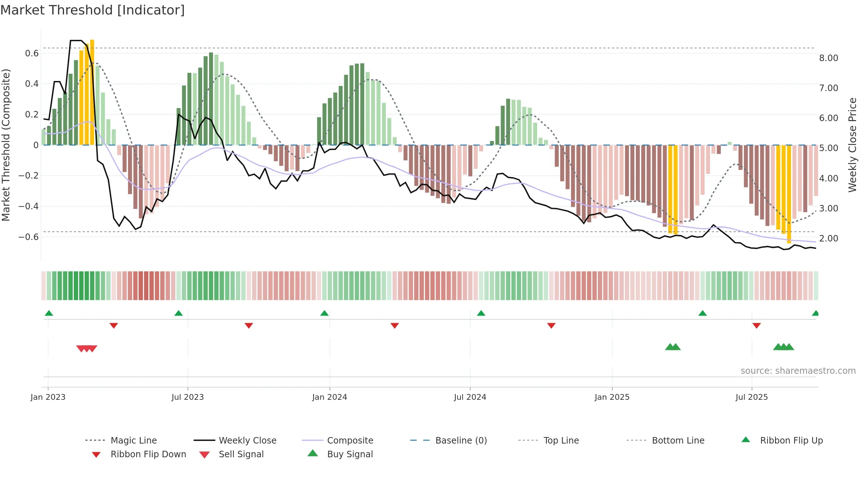Click the Buy Signal triangle cluster after Jul 2025
The width and height of the screenshot is (868, 488).
[x=783, y=347]
